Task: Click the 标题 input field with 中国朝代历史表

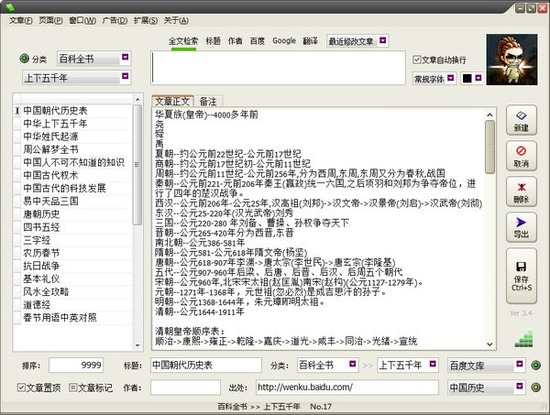Action: 206,365
